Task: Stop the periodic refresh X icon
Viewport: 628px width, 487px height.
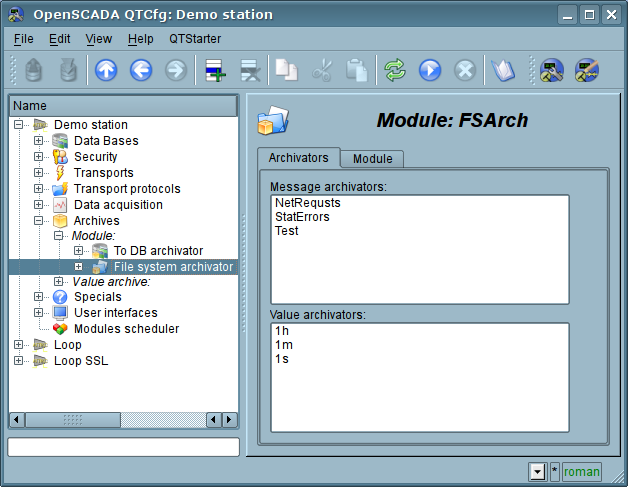Action: (465, 70)
